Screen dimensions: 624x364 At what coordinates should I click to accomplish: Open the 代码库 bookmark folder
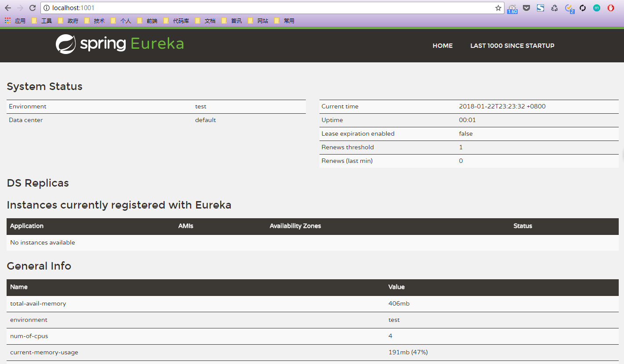176,21
